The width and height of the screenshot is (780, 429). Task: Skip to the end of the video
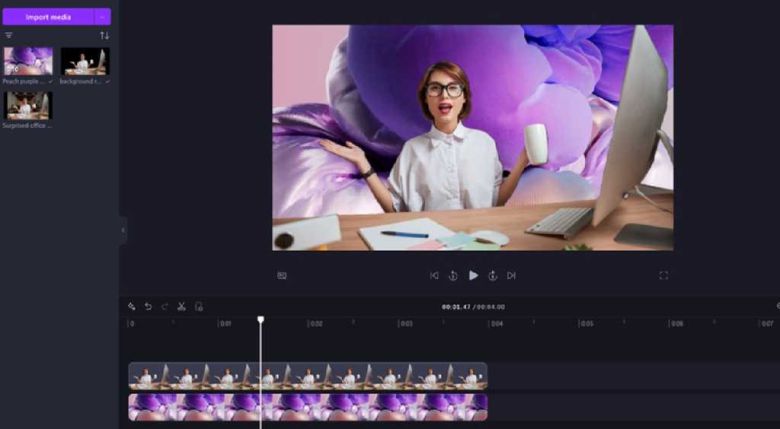(x=511, y=275)
